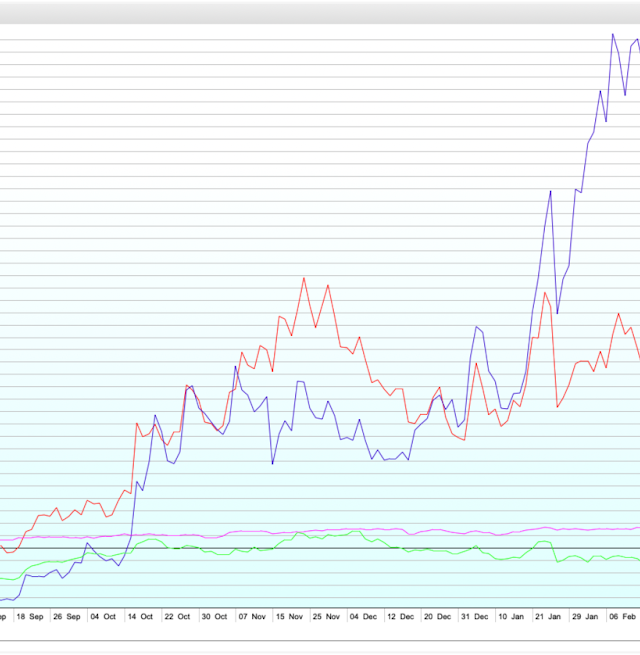This screenshot has width=640, height=655.
Task: Click the red line's highest peak
Action: point(304,277)
